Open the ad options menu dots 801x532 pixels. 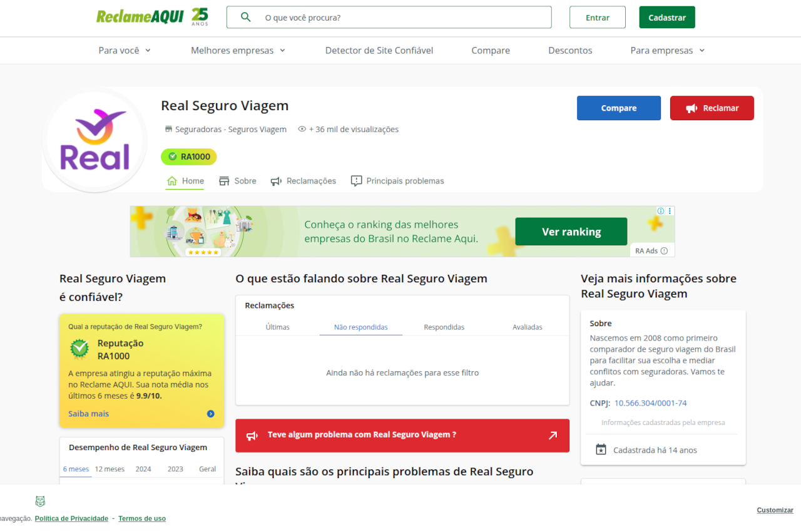[x=670, y=211]
